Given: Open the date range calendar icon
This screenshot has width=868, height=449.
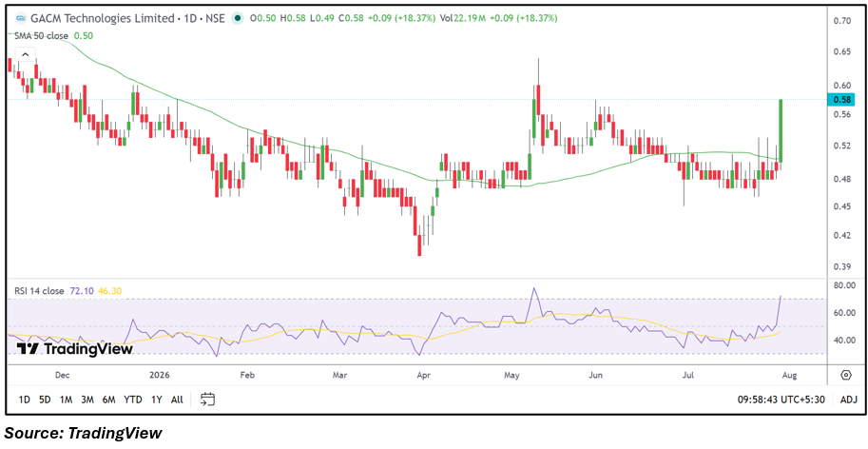Looking at the screenshot, I should 207,399.
